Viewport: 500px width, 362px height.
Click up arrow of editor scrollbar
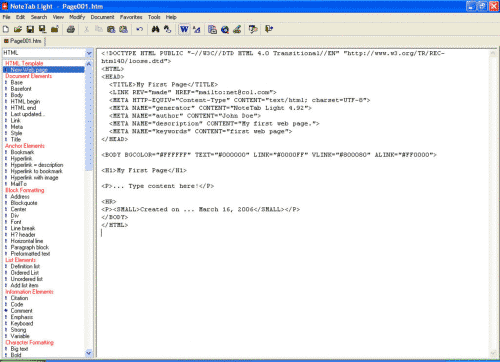point(493,53)
